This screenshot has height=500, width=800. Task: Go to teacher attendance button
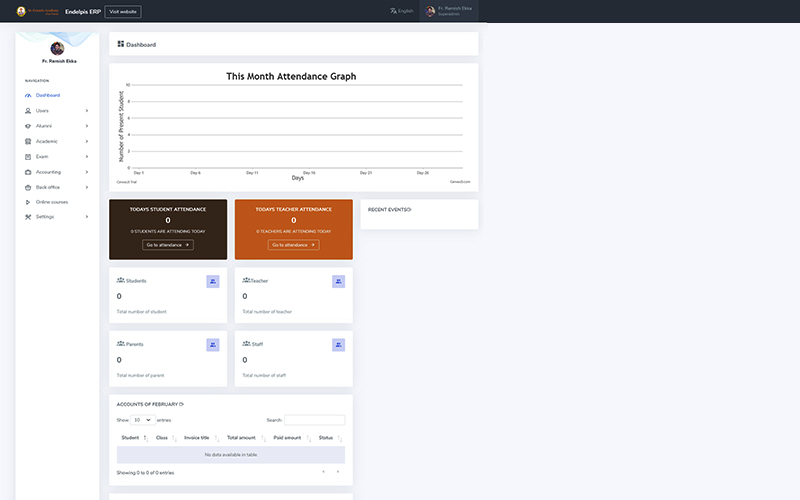click(293, 245)
